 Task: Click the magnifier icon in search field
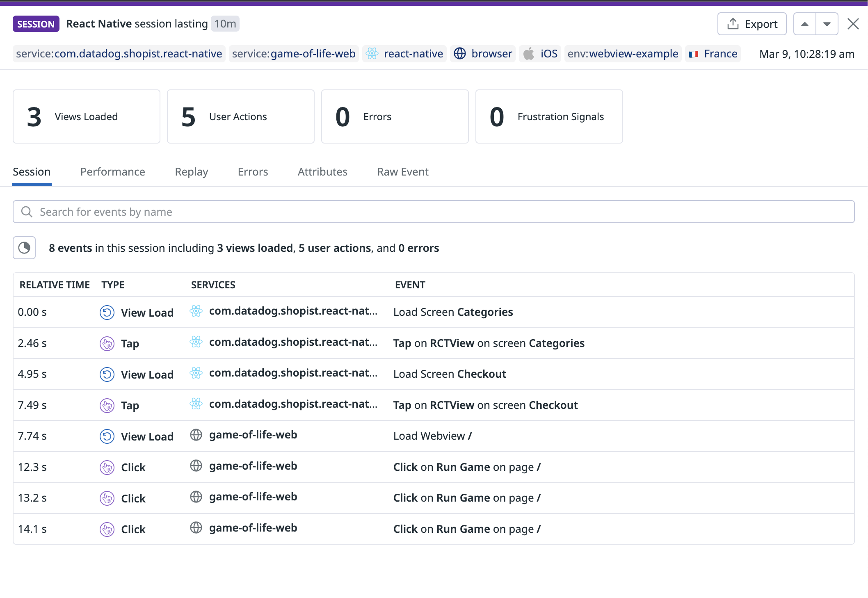tap(27, 212)
